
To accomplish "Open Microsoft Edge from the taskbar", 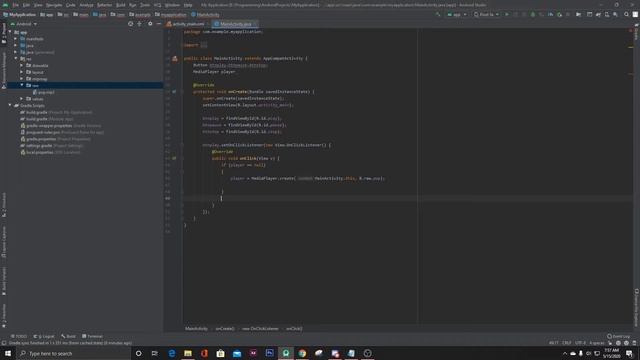I will pos(172,353).
